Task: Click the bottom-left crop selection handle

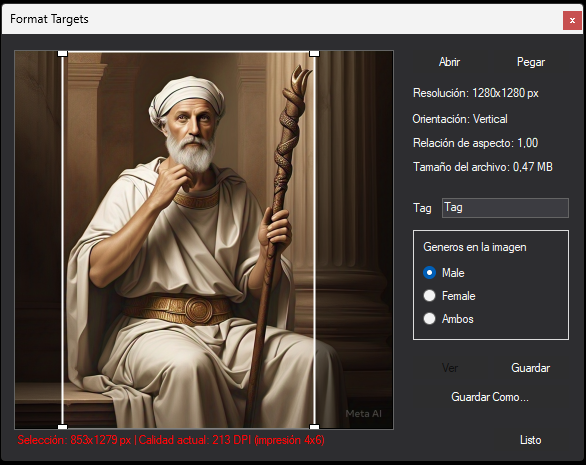Action: tap(62, 426)
